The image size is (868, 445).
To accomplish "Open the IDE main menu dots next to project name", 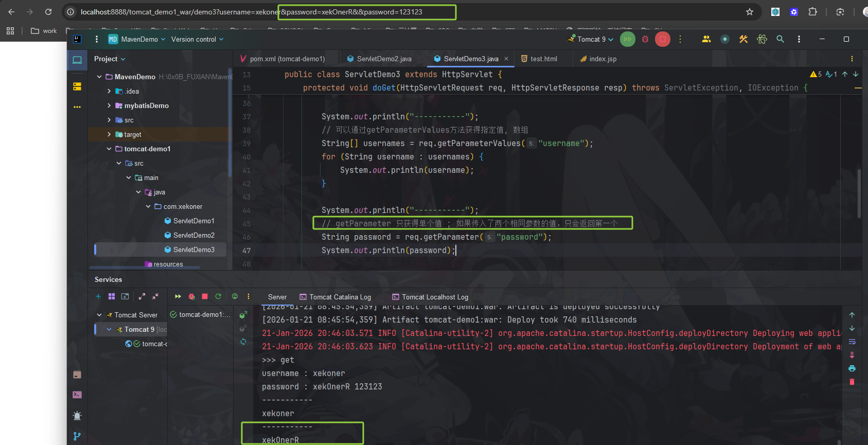I will coord(97,39).
